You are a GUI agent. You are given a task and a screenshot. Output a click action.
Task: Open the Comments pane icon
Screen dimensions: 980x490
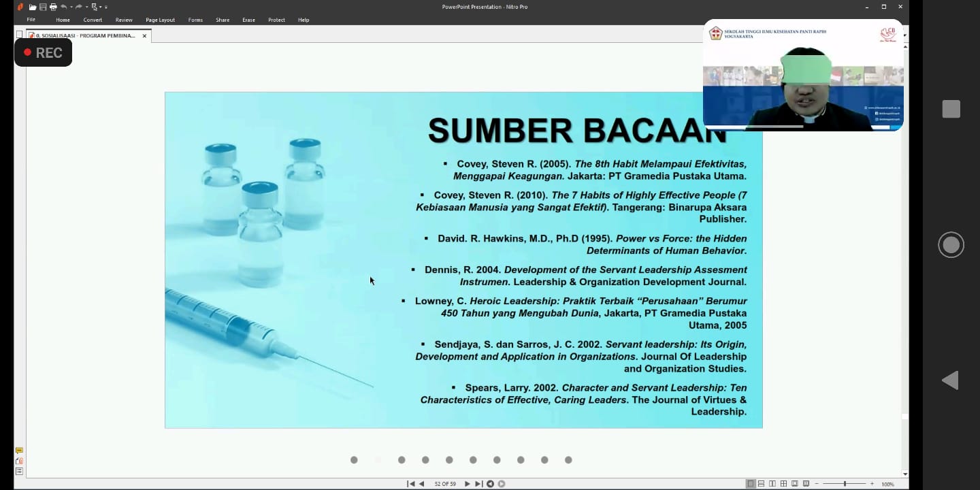[19, 451]
